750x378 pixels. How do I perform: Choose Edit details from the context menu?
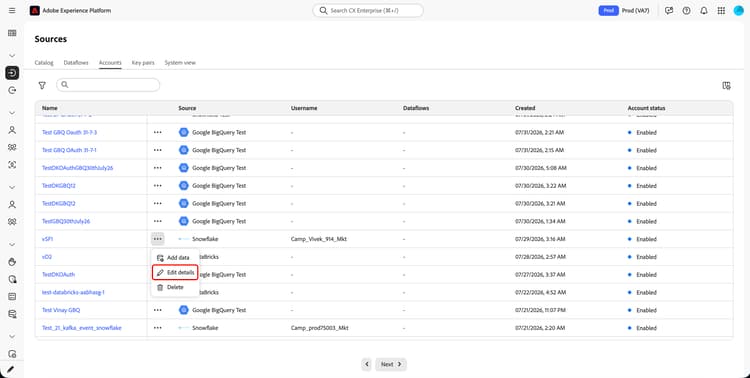click(x=175, y=272)
